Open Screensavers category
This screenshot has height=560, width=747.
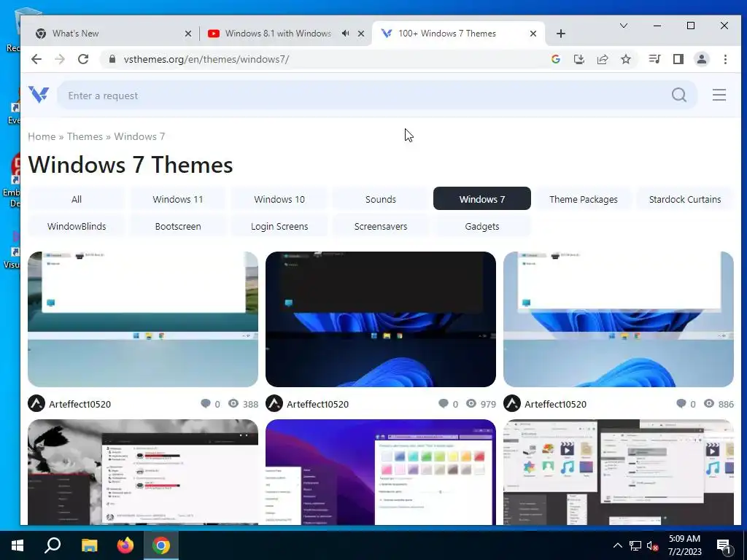(381, 226)
